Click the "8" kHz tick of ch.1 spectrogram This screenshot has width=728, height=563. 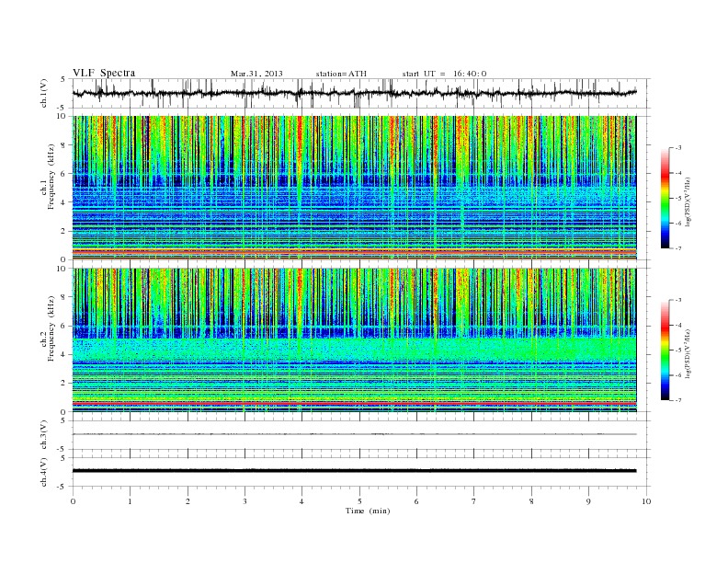pyautogui.click(x=63, y=145)
